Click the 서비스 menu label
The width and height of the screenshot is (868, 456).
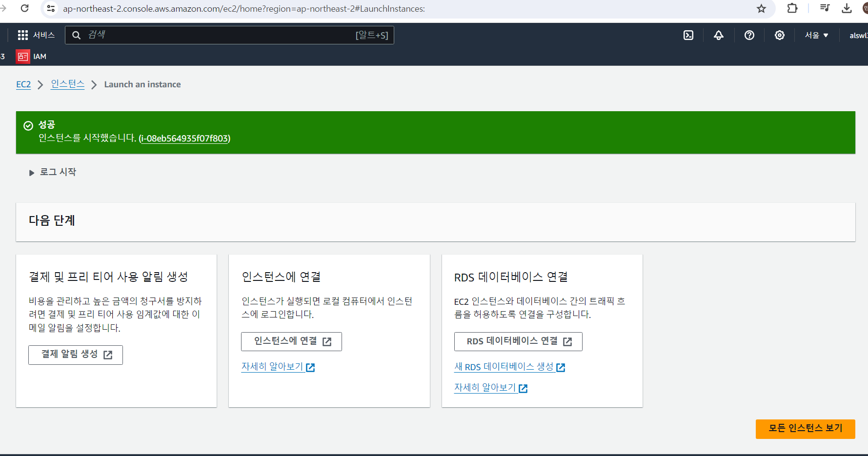[x=44, y=35]
